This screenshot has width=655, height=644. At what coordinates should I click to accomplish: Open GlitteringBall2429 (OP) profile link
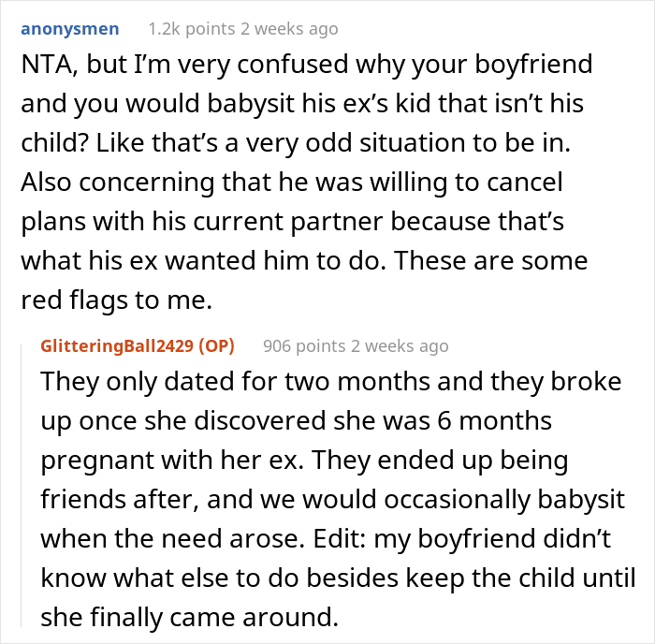tap(138, 345)
